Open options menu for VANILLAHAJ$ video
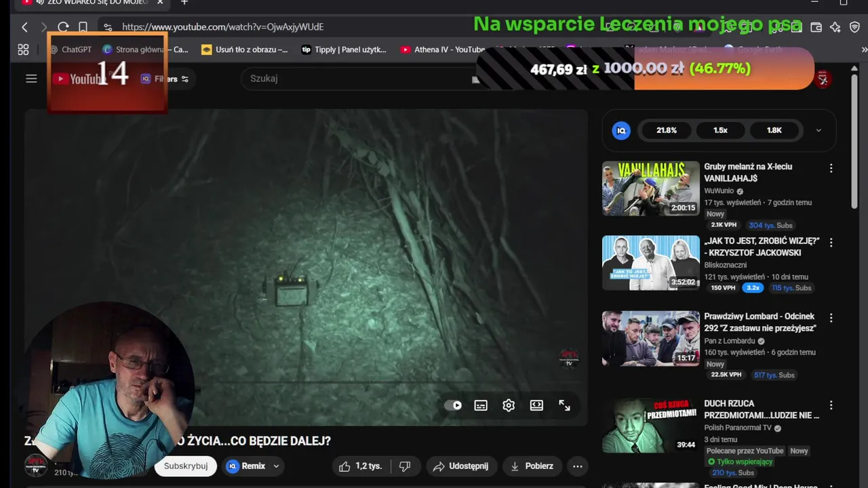 (831, 168)
